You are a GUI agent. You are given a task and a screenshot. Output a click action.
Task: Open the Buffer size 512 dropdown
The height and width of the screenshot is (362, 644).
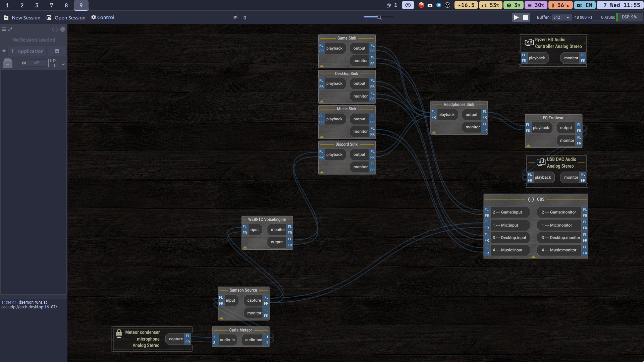(561, 17)
